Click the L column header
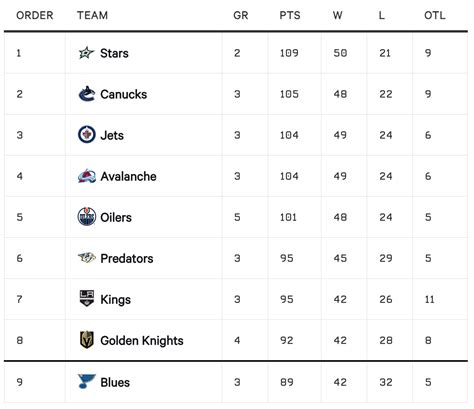The height and width of the screenshot is (409, 474). (382, 15)
